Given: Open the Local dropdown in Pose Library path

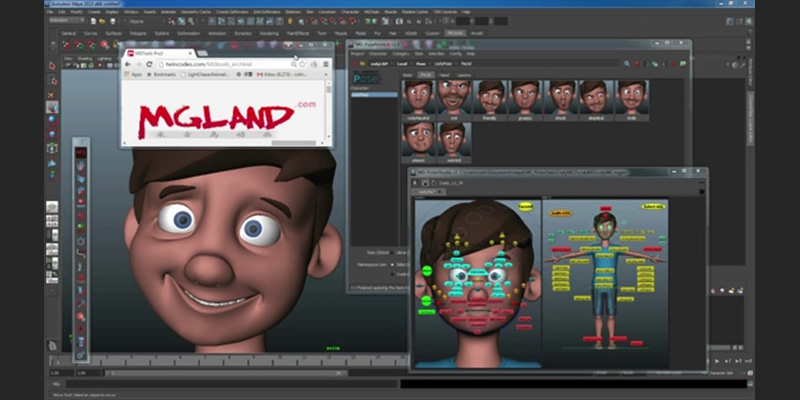Looking at the screenshot, I should pos(403,64).
